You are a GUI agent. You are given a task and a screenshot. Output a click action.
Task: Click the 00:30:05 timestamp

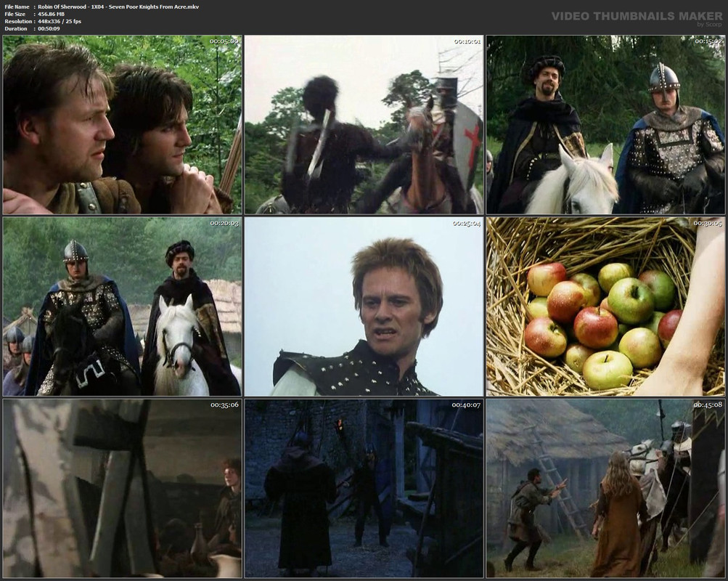click(x=708, y=224)
